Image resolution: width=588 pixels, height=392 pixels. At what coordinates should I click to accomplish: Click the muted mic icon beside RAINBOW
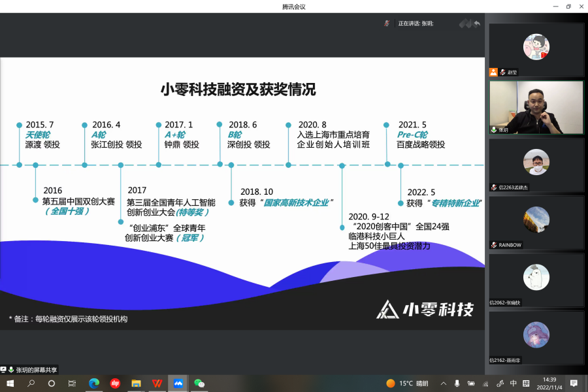(494, 245)
